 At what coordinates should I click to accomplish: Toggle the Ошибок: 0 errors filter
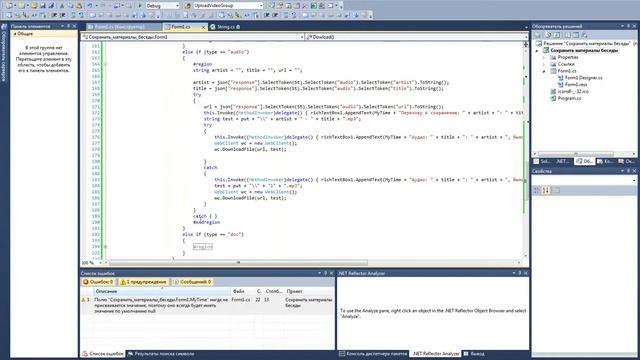[x=98, y=282]
